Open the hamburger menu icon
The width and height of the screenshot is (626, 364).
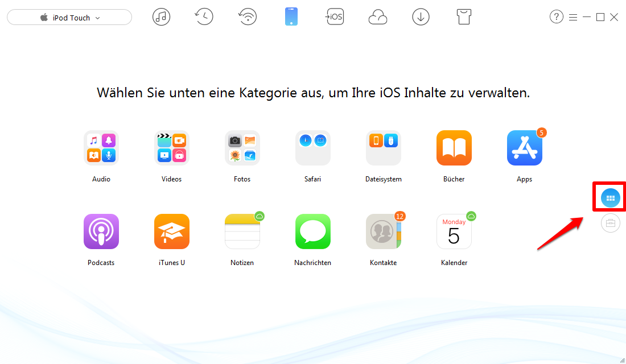tap(573, 17)
